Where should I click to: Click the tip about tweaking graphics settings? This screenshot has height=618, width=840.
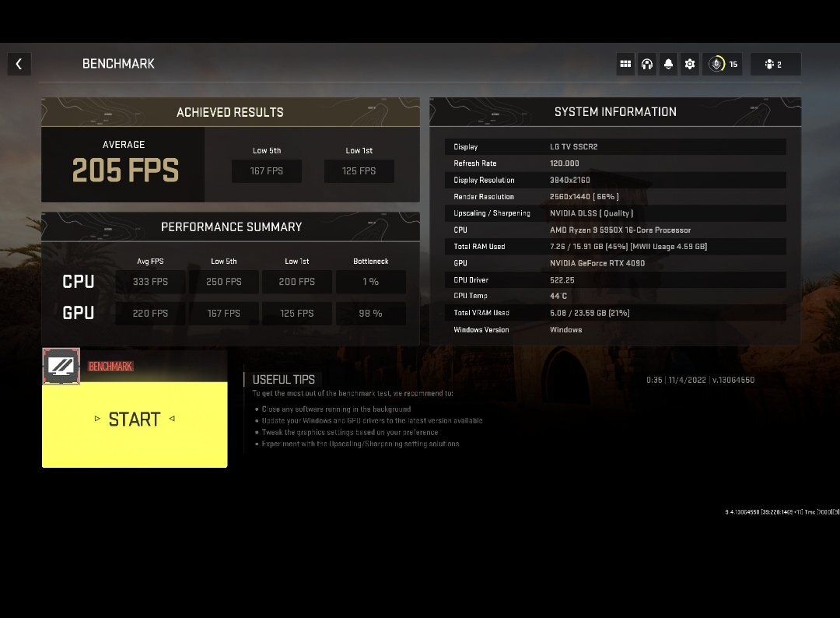point(350,433)
